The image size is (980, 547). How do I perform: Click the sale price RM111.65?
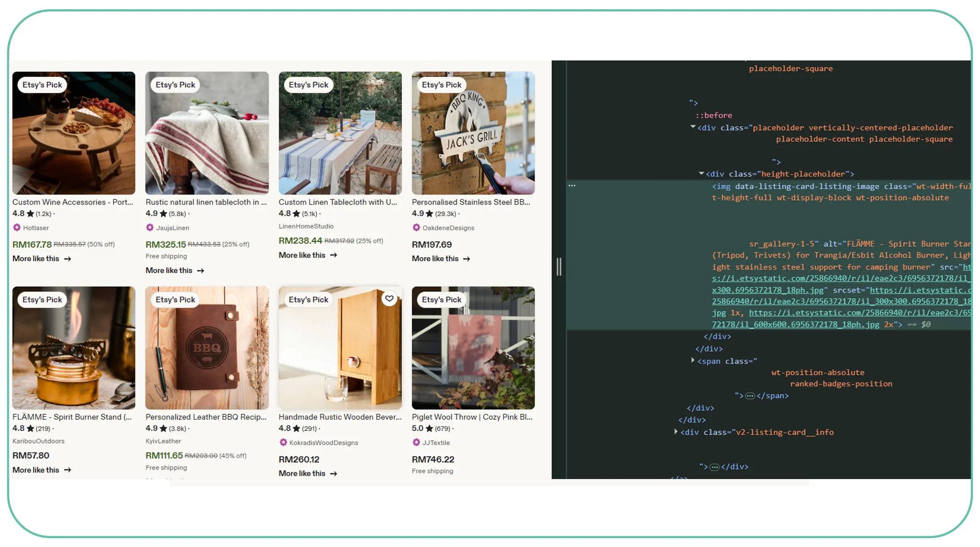(164, 455)
